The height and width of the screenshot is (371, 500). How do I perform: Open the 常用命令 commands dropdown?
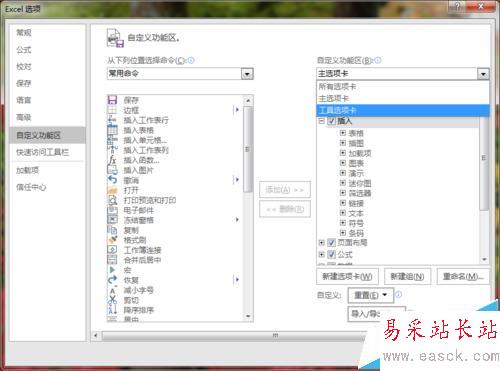click(247, 74)
